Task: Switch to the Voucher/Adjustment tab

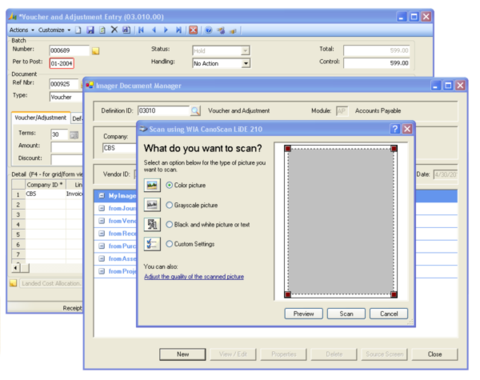Action: [x=40, y=118]
